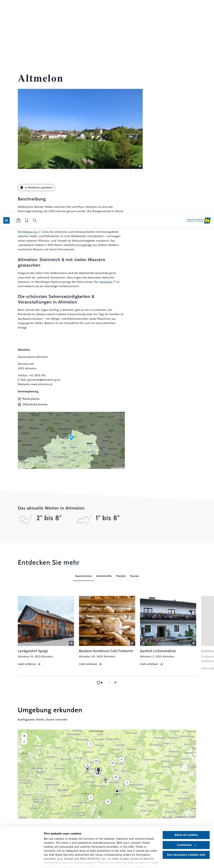Click copyright icon on Bäckerei Frühwirth photo
Viewport: 214px width, 868px height.
pyautogui.click(x=132, y=643)
